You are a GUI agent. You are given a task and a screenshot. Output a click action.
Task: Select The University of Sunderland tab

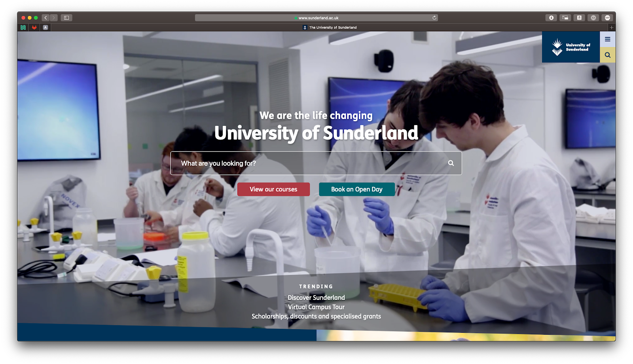click(x=330, y=27)
